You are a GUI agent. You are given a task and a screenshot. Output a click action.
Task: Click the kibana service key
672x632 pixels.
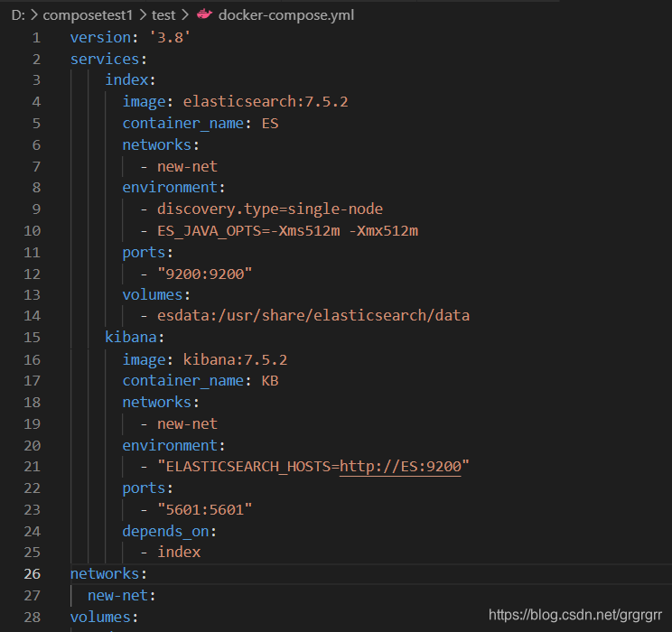[131, 337]
